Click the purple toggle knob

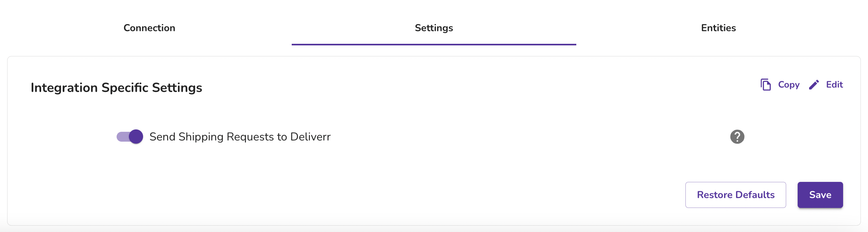pos(136,137)
